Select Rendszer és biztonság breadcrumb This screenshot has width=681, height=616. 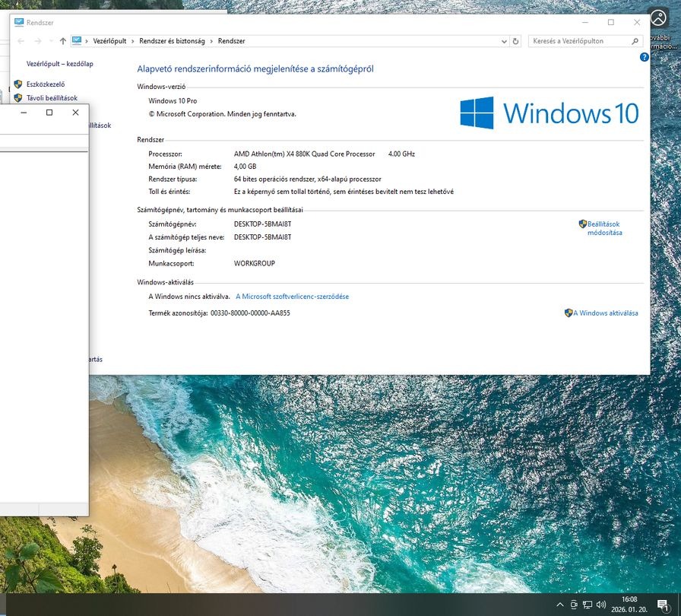point(172,41)
